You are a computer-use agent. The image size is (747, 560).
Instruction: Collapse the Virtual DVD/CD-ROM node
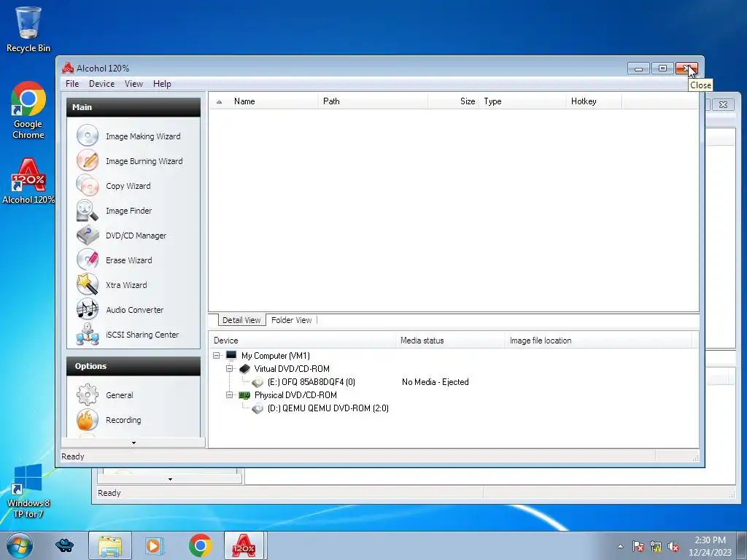(229, 368)
